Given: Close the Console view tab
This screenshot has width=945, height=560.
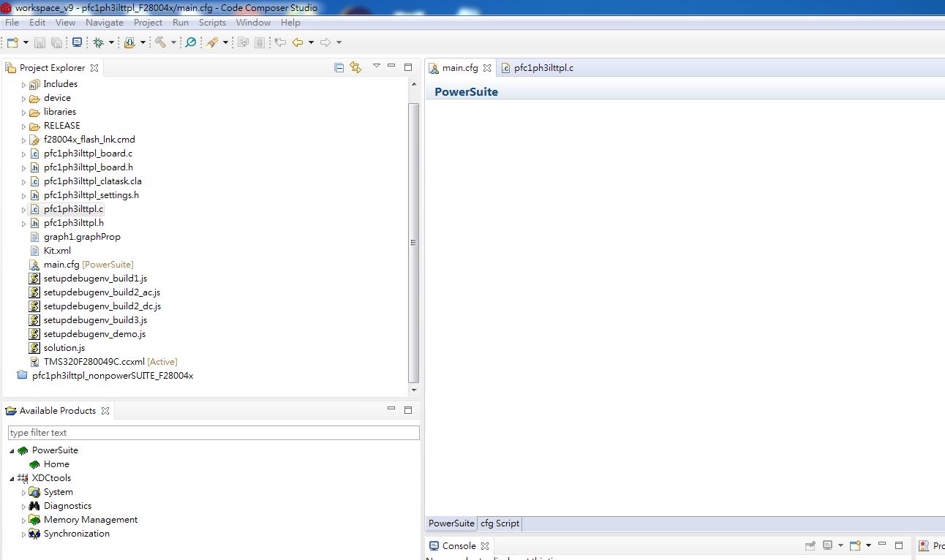Looking at the screenshot, I should (484, 546).
